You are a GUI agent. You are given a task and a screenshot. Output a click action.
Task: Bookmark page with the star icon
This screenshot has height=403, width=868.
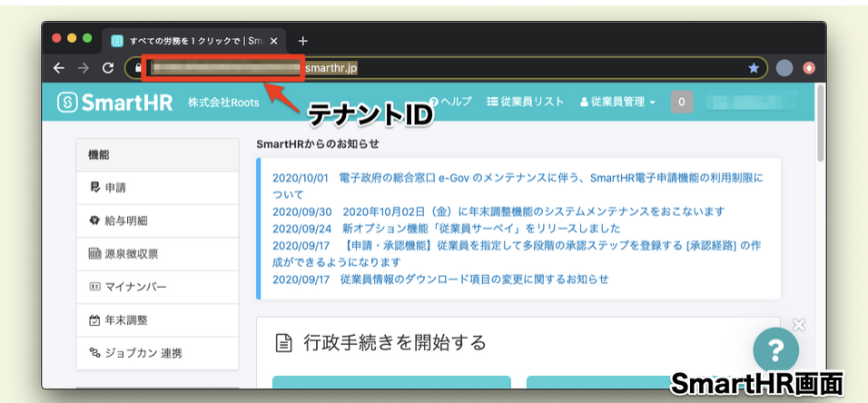[x=753, y=68]
